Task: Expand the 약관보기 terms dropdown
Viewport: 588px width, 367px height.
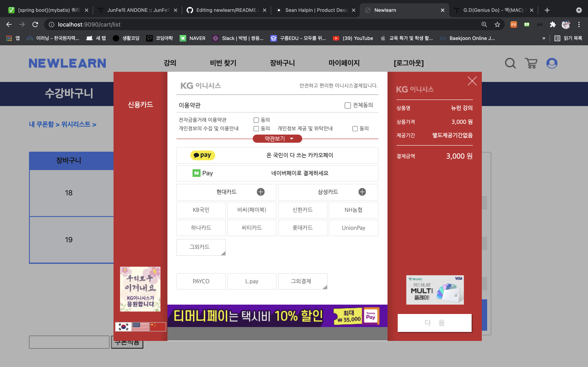Action: pyautogui.click(x=277, y=139)
